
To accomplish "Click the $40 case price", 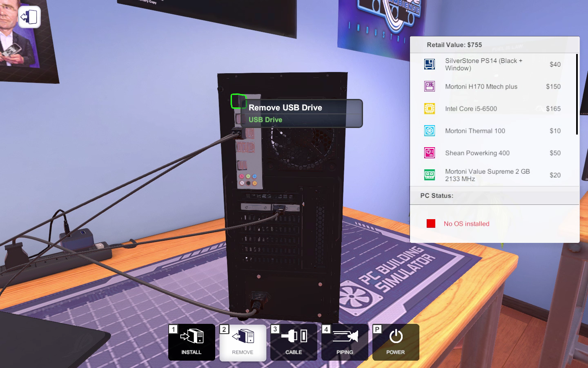I will 555,65.
